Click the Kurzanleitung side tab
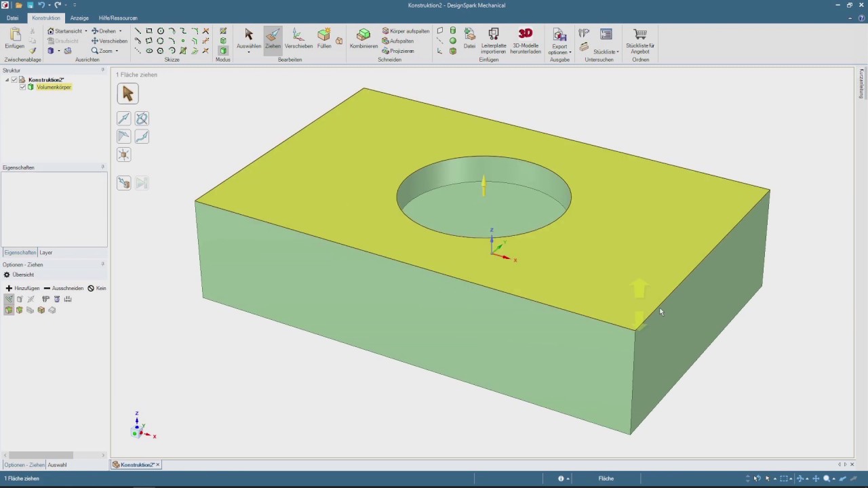 click(x=862, y=83)
